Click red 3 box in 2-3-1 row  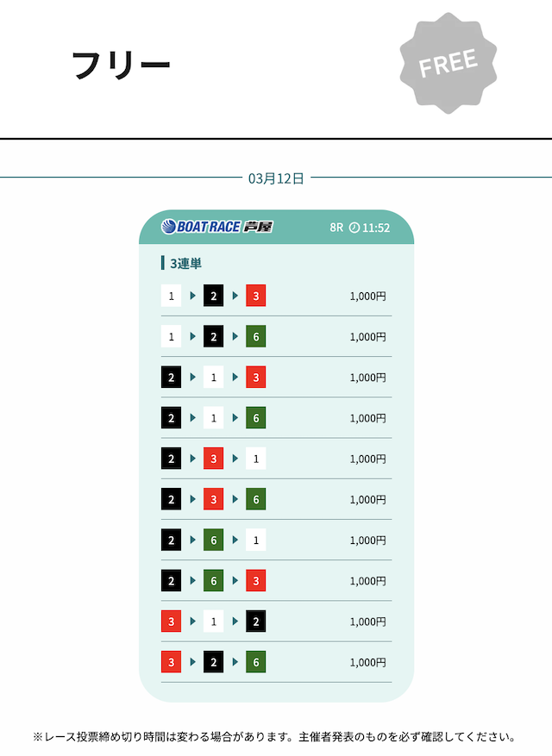(x=213, y=459)
